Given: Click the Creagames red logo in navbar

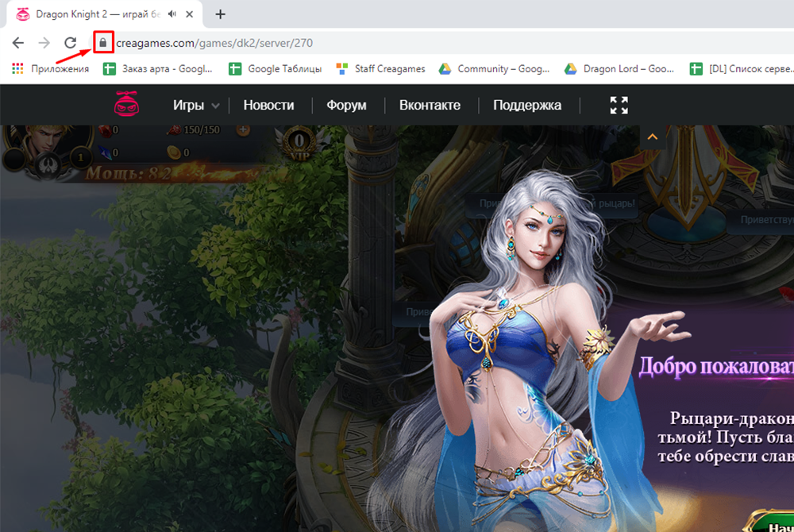Looking at the screenshot, I should click(127, 104).
